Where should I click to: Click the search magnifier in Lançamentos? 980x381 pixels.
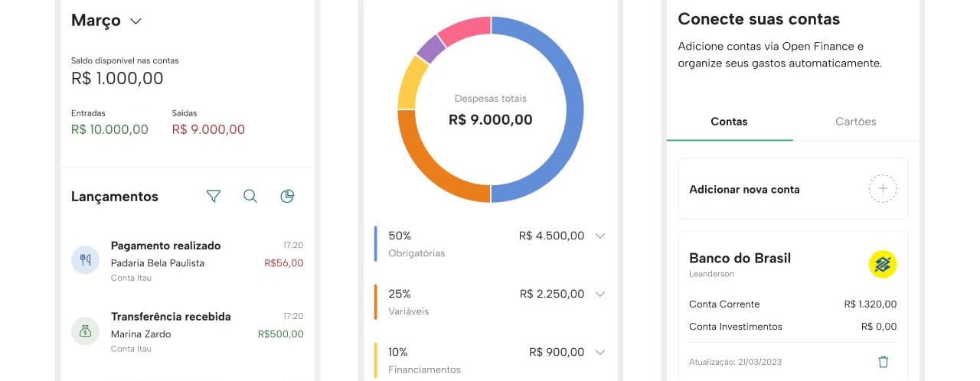(x=250, y=197)
